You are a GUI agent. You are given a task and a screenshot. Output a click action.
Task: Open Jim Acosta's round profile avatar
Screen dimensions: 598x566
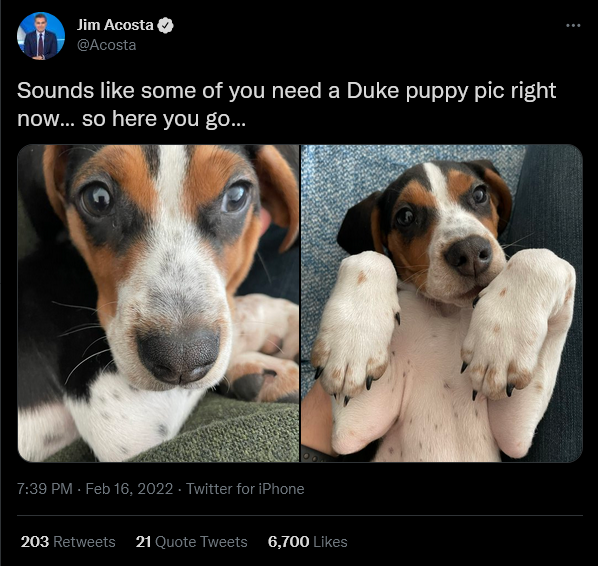[41, 36]
